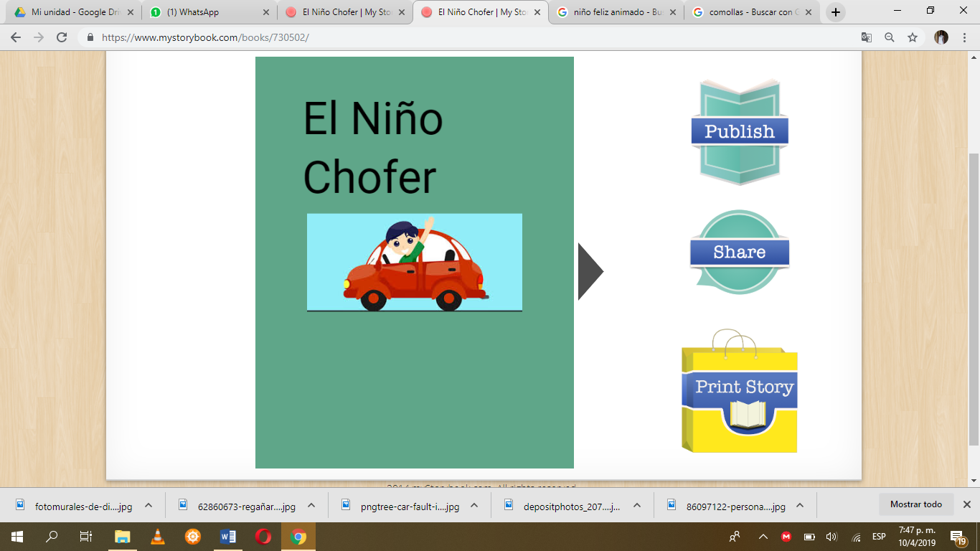Close the comollas search tab
980x551 pixels.
[808, 12]
